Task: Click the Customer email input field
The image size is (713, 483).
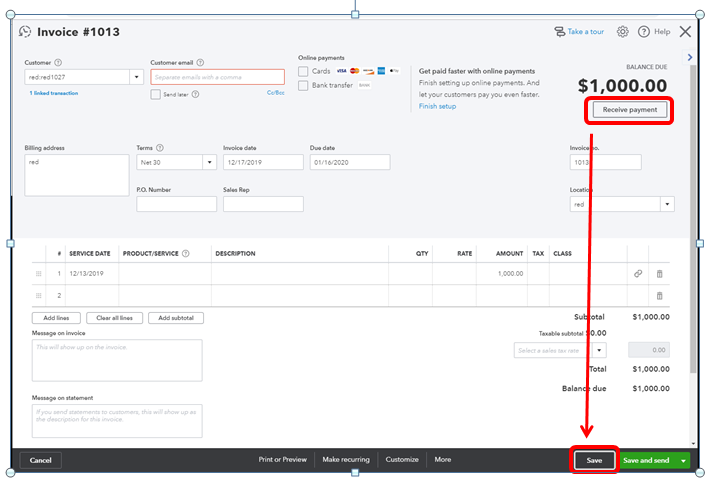Action: (218, 77)
